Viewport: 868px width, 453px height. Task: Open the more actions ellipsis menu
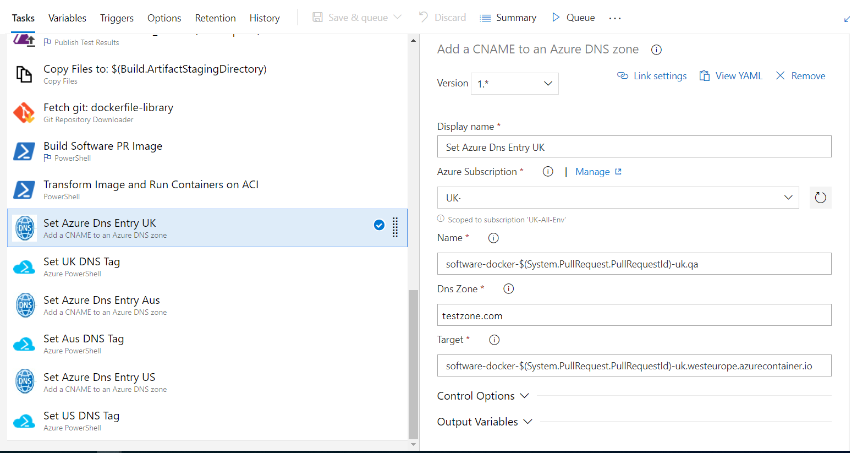click(x=615, y=18)
